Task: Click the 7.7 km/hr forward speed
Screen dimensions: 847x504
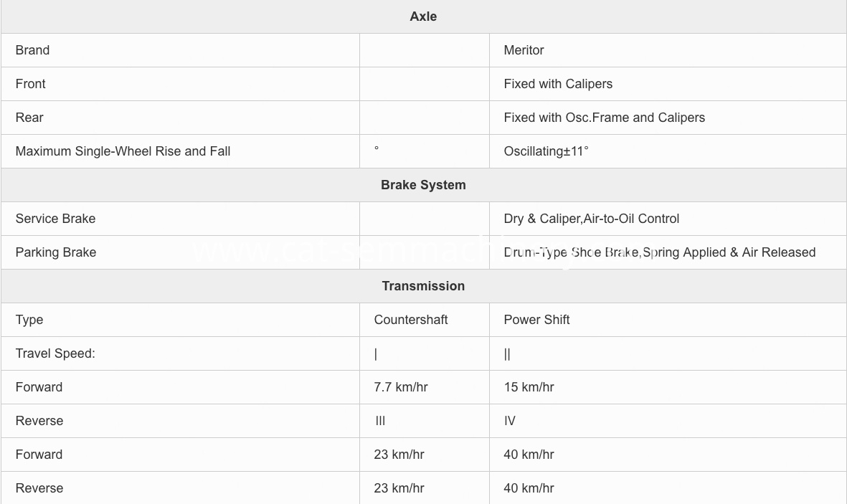Action: [x=400, y=387]
